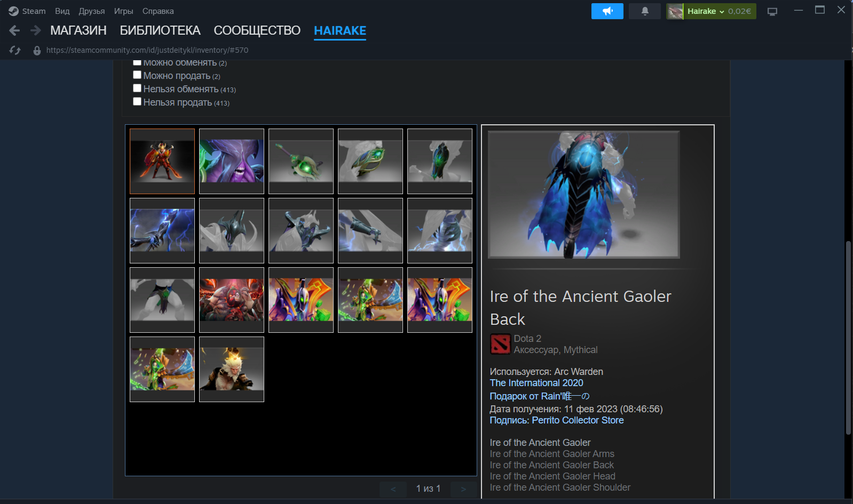The width and height of the screenshot is (853, 504).
Task: Toggle the Можно обменять filter checkbox
Action: (137, 62)
